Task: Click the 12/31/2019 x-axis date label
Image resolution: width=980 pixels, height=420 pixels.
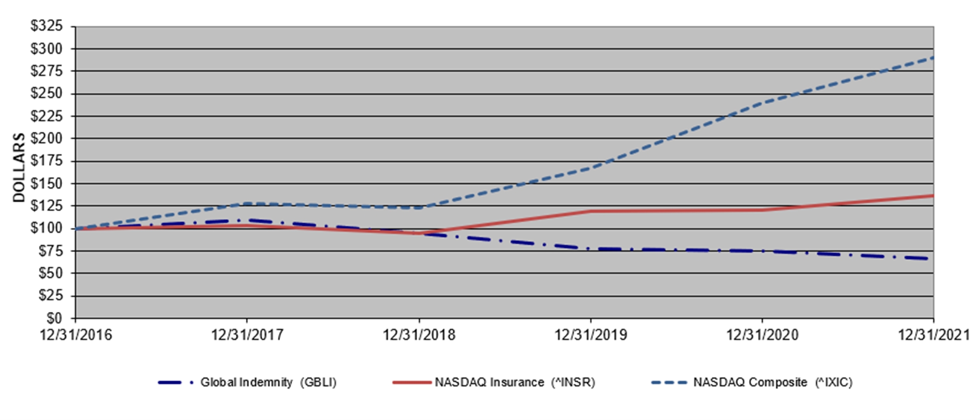Action: pyautogui.click(x=591, y=335)
